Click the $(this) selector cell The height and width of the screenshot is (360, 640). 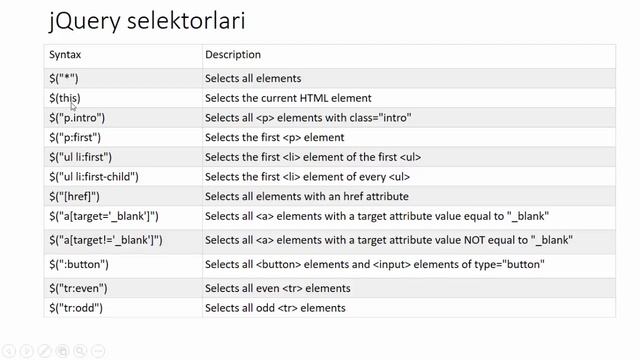pyautogui.click(x=123, y=98)
